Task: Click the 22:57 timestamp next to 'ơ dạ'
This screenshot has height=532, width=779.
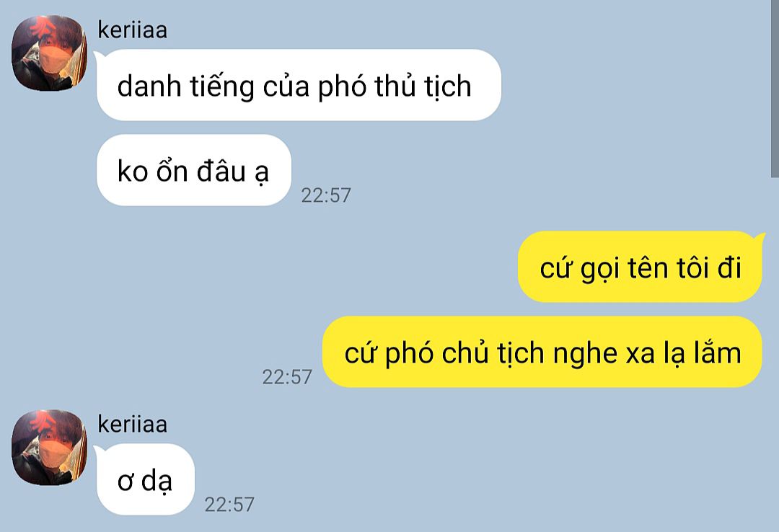Action: (229, 504)
